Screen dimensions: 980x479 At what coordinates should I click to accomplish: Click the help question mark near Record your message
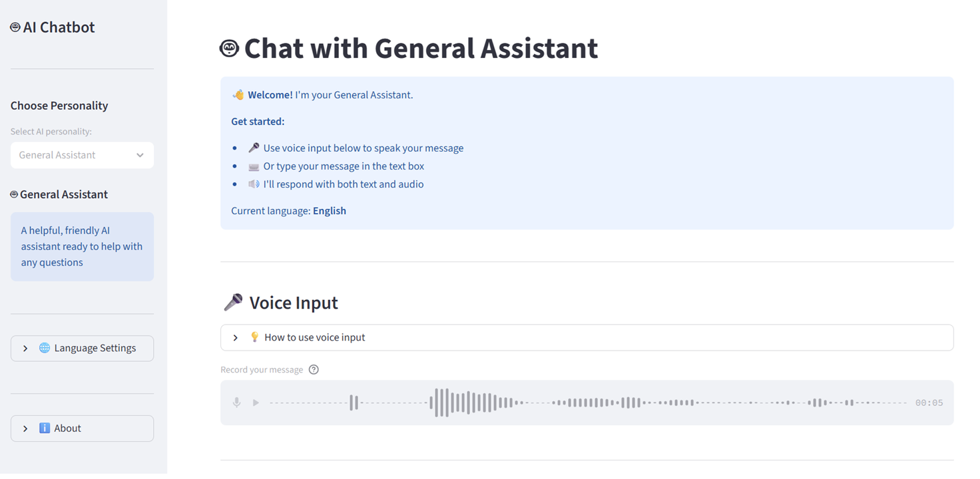tap(314, 369)
